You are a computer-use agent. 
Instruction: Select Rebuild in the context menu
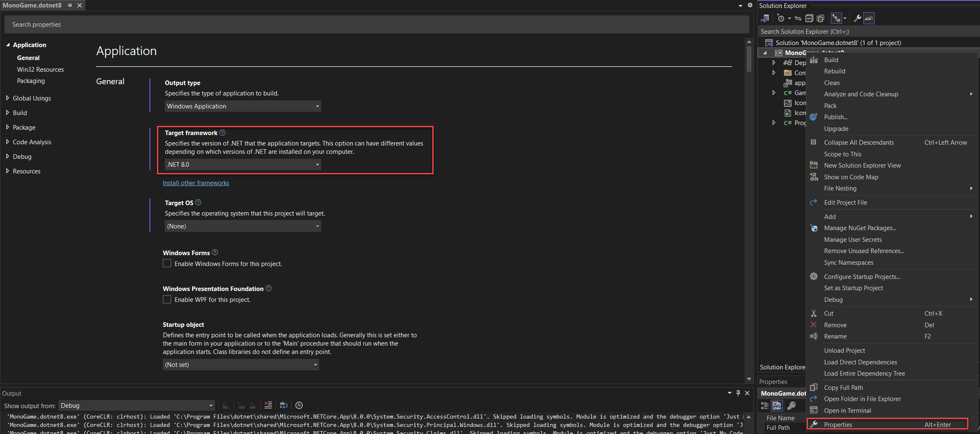tap(891, 71)
